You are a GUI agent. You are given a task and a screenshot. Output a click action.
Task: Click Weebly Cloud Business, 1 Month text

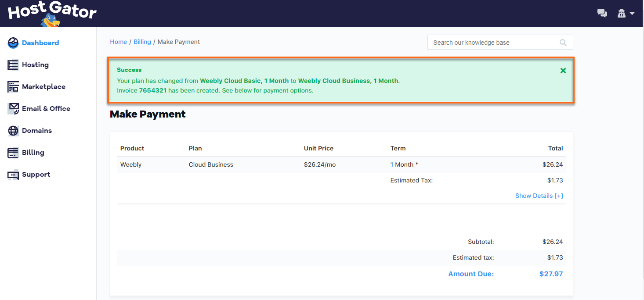(x=348, y=81)
